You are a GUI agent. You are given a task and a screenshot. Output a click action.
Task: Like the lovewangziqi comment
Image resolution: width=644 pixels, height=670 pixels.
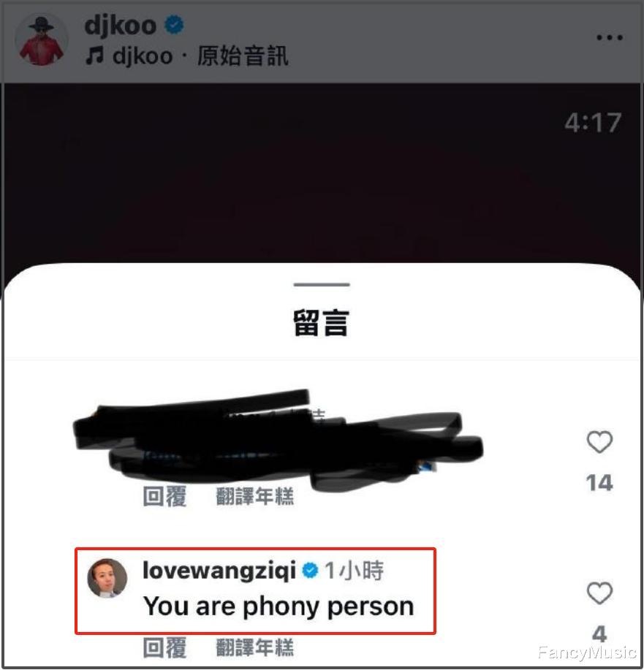click(x=599, y=593)
